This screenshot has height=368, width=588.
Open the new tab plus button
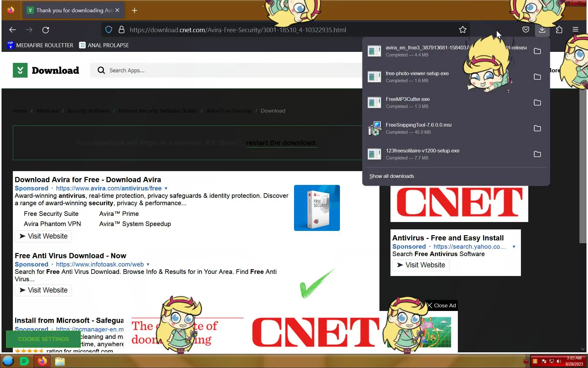(134, 10)
